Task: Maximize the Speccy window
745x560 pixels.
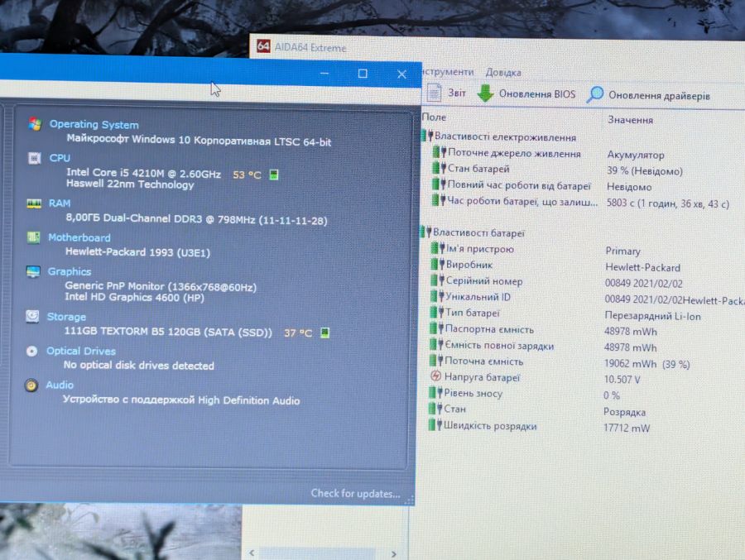Action: 363,74
